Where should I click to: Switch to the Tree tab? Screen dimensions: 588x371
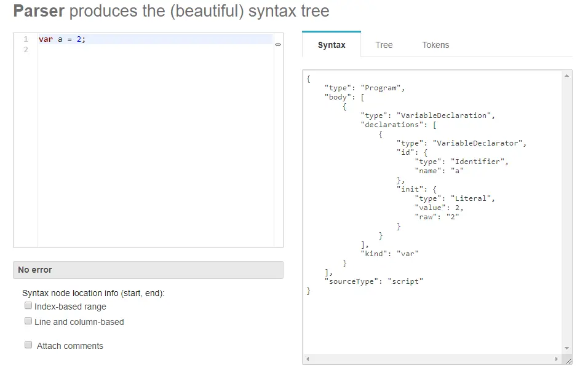pos(384,45)
